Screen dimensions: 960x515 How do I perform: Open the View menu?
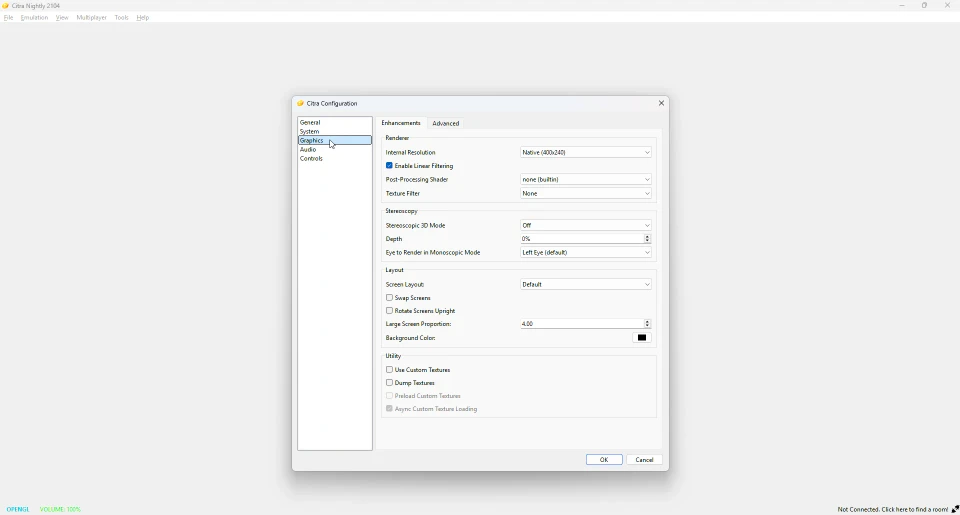(x=62, y=18)
